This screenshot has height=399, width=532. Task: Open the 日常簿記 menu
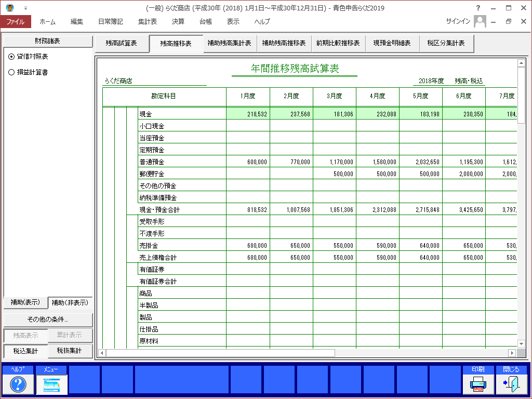pyautogui.click(x=110, y=21)
